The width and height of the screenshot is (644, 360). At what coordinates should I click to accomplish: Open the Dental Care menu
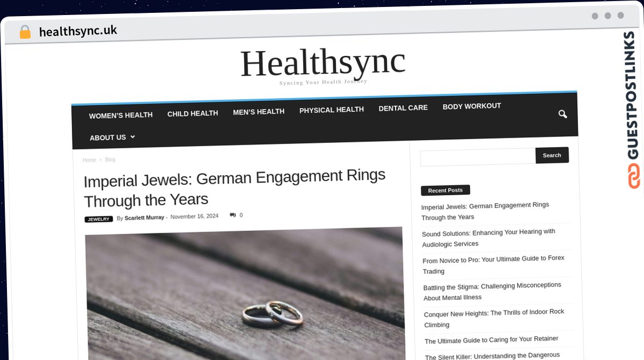tap(403, 108)
